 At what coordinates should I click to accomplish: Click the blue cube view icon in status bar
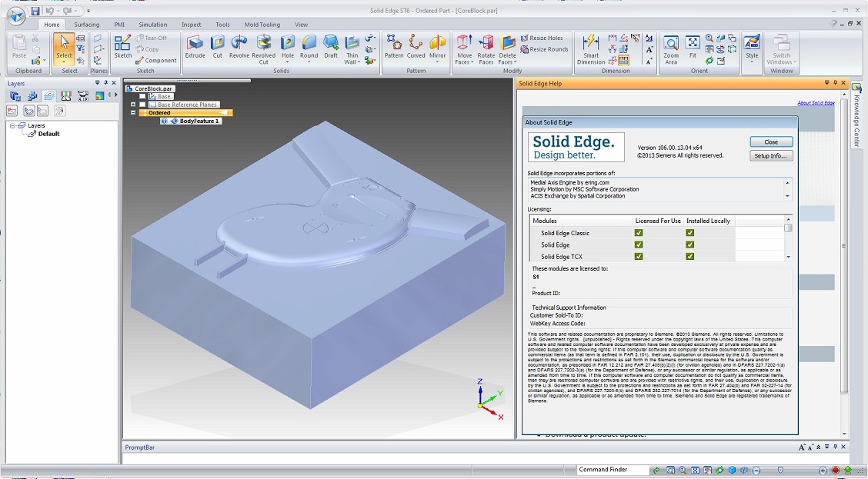(x=732, y=470)
